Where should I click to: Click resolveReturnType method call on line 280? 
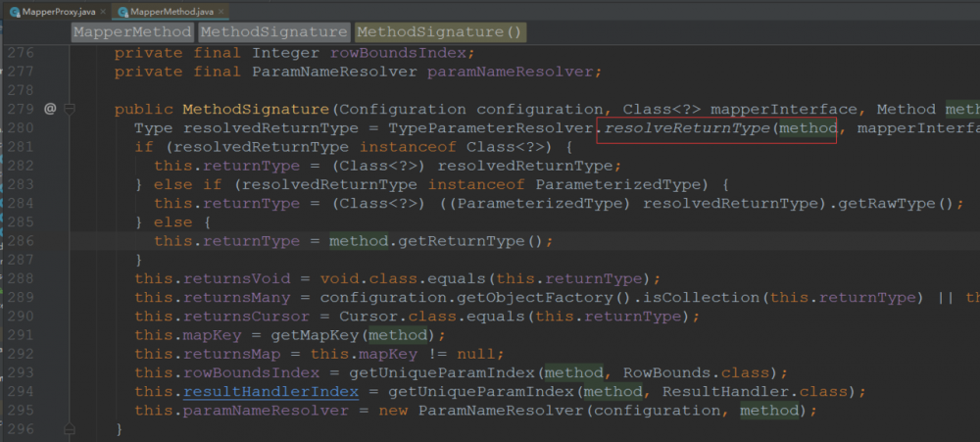point(687,128)
